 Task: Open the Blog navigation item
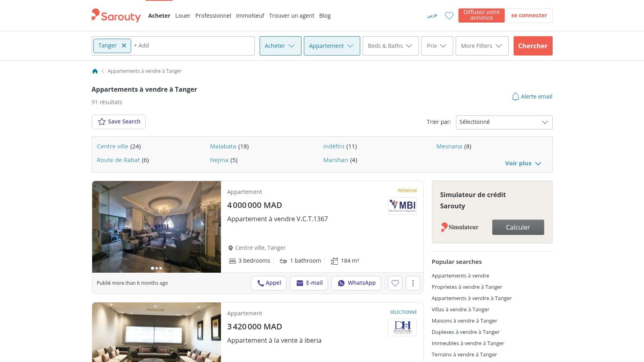pyautogui.click(x=325, y=16)
